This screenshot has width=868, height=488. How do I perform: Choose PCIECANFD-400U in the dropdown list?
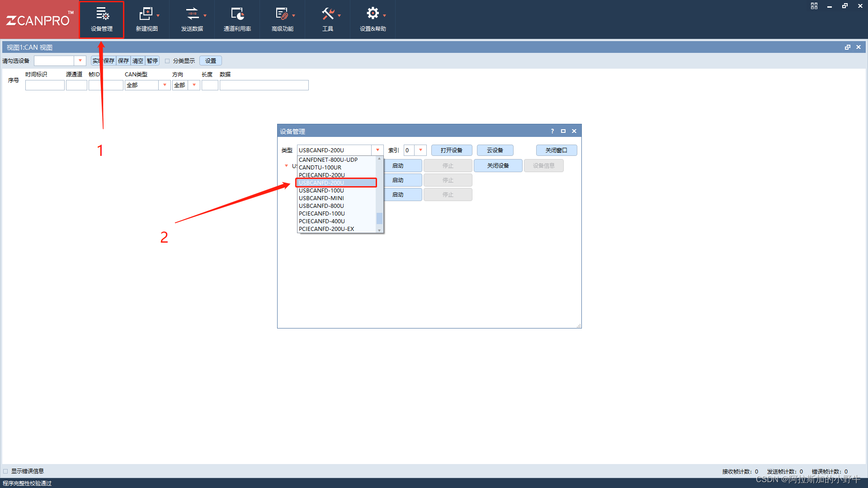(x=322, y=221)
